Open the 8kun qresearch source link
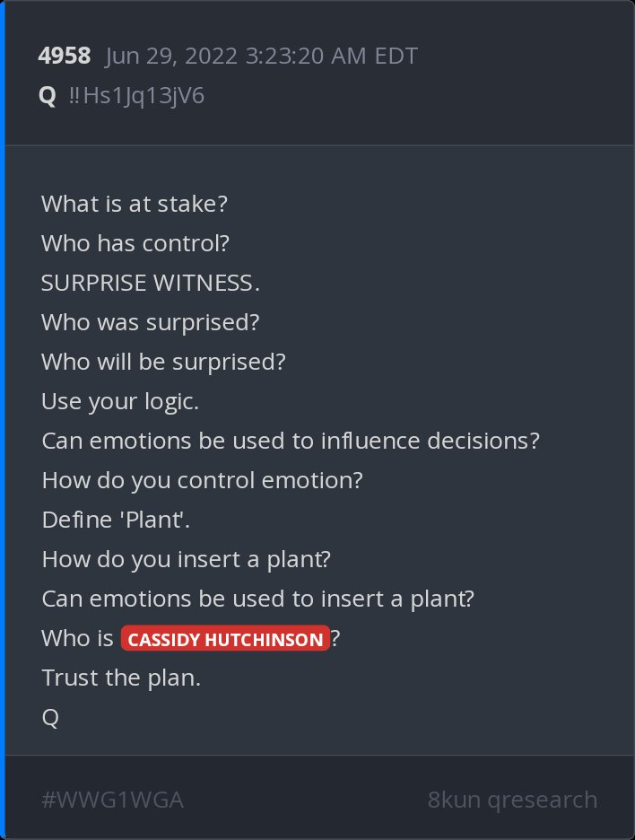 click(512, 800)
